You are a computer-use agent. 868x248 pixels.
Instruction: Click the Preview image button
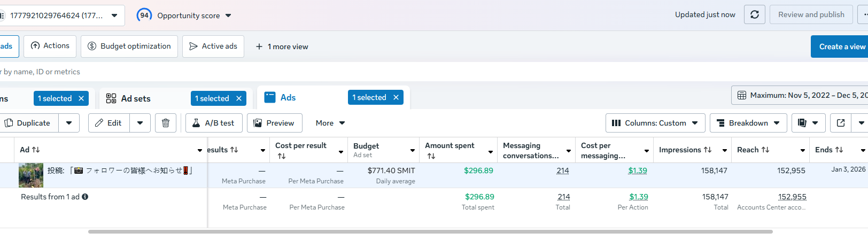tap(274, 123)
